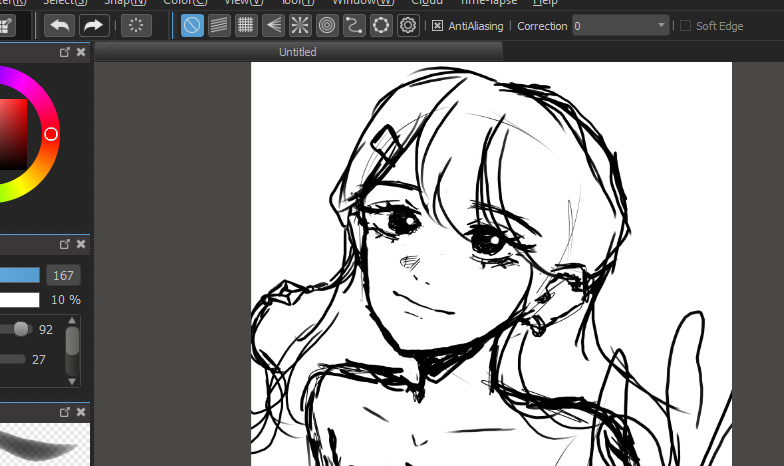Close the Color panel
This screenshot has height=466, width=784.
pyautogui.click(x=81, y=52)
